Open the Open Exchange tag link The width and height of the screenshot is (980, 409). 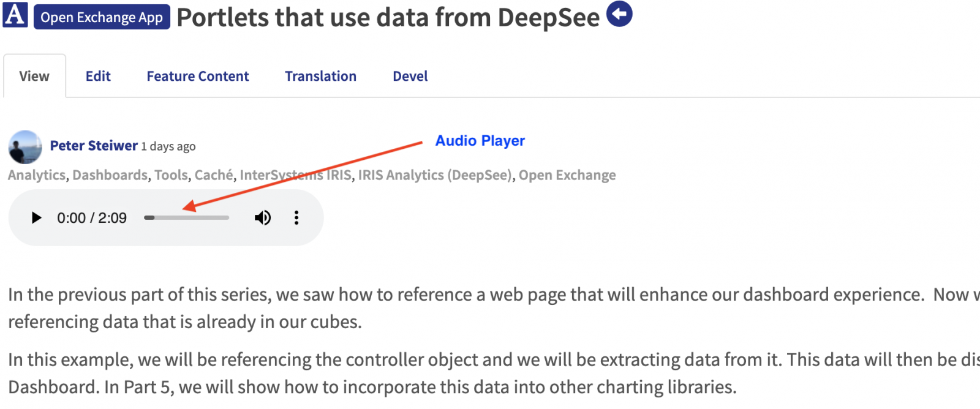coord(567,175)
